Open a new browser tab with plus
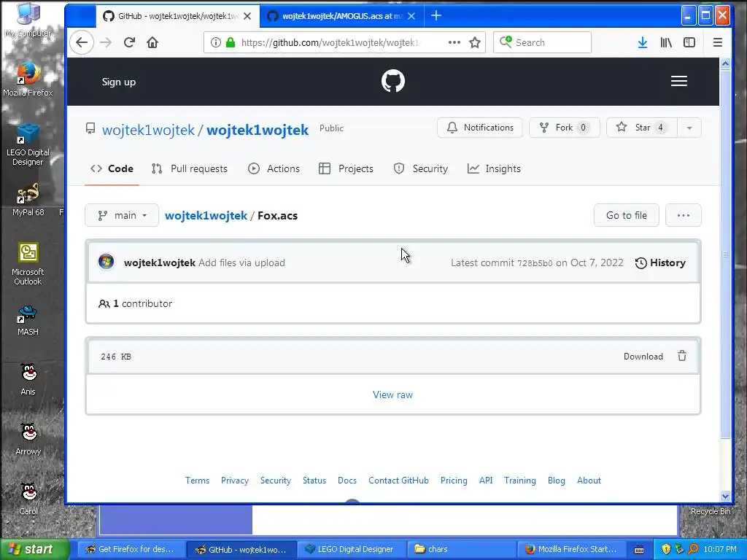This screenshot has width=747, height=560. 436,16
